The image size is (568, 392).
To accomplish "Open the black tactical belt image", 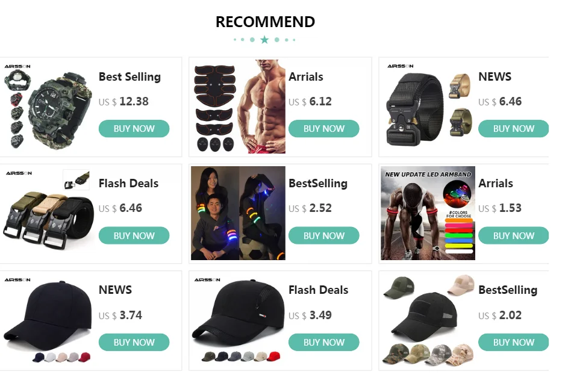I will click(x=428, y=107).
